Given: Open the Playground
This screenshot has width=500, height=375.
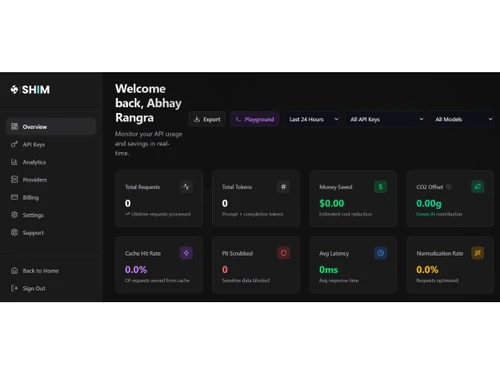Looking at the screenshot, I should pos(255,119).
